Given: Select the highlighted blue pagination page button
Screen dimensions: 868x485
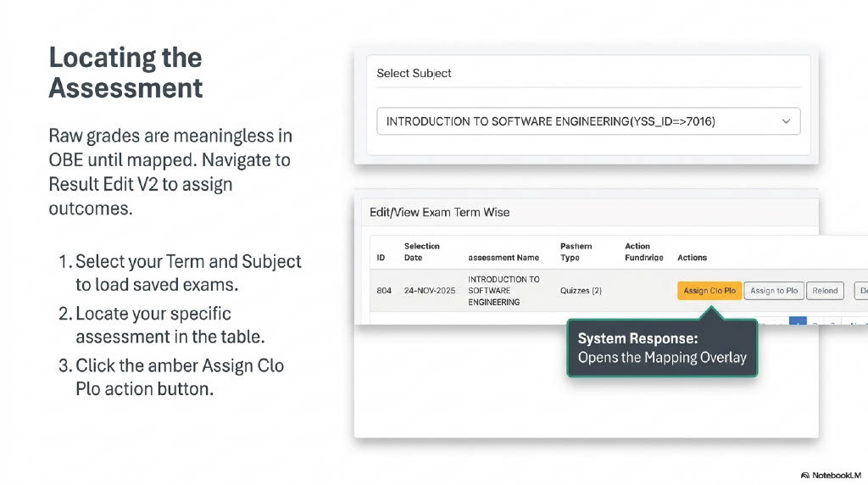Looking at the screenshot, I should pos(798,321).
